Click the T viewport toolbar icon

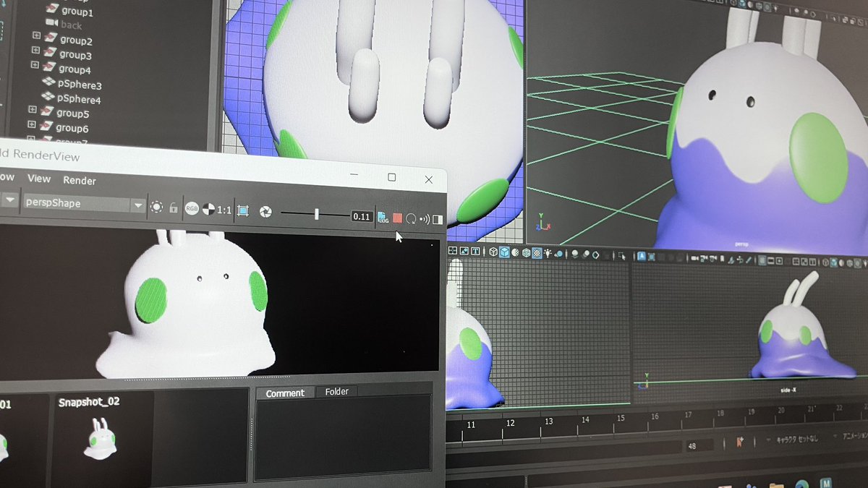pos(475,251)
